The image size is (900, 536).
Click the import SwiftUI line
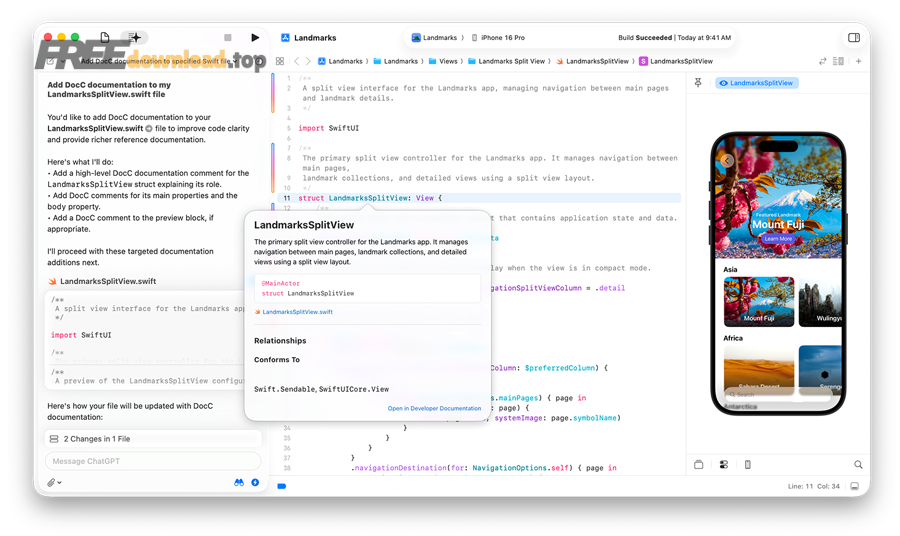(x=328, y=128)
